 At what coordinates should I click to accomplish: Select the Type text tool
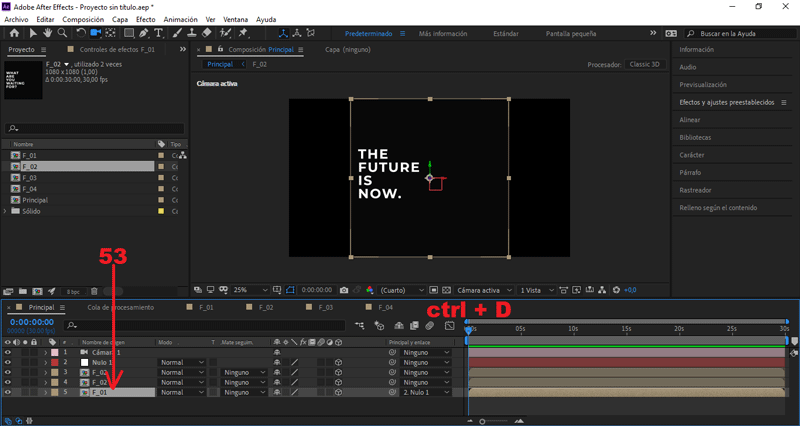[x=159, y=33]
